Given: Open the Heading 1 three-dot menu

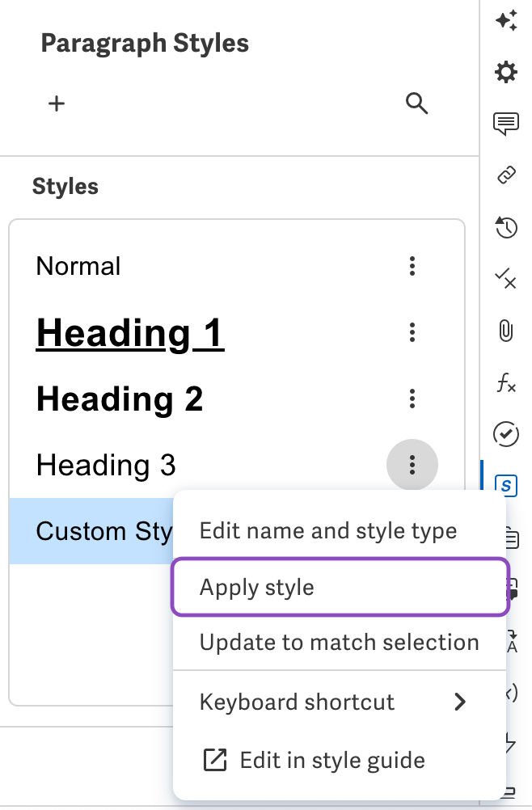Looking at the screenshot, I should pos(412,332).
